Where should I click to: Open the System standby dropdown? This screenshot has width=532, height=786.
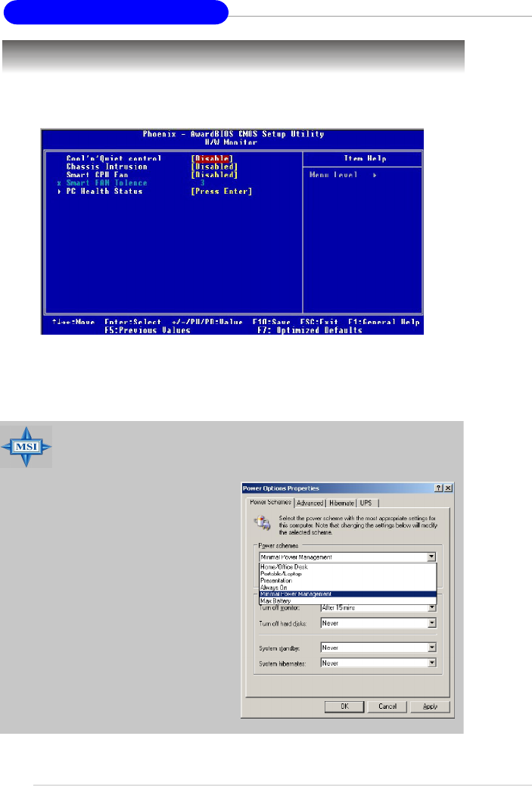point(432,647)
